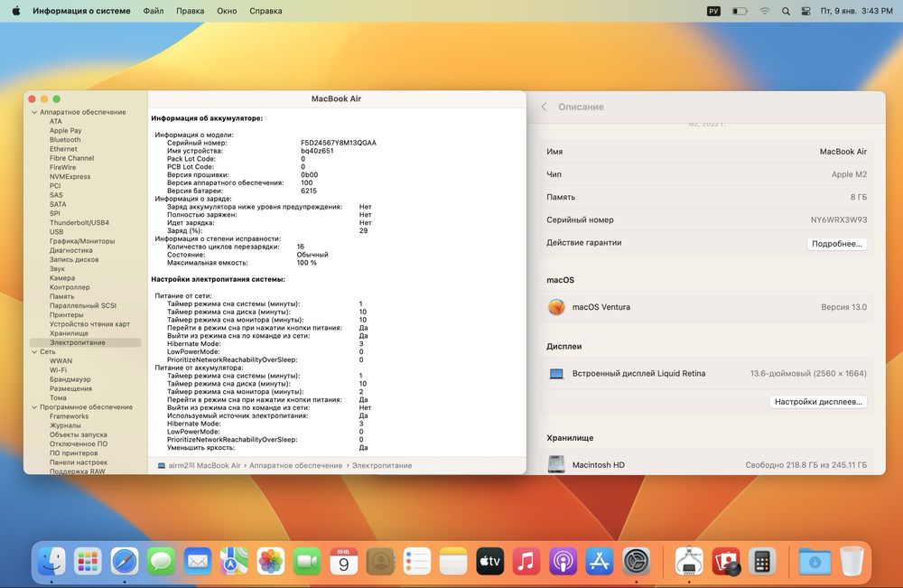Open the Файл menu

click(x=154, y=11)
